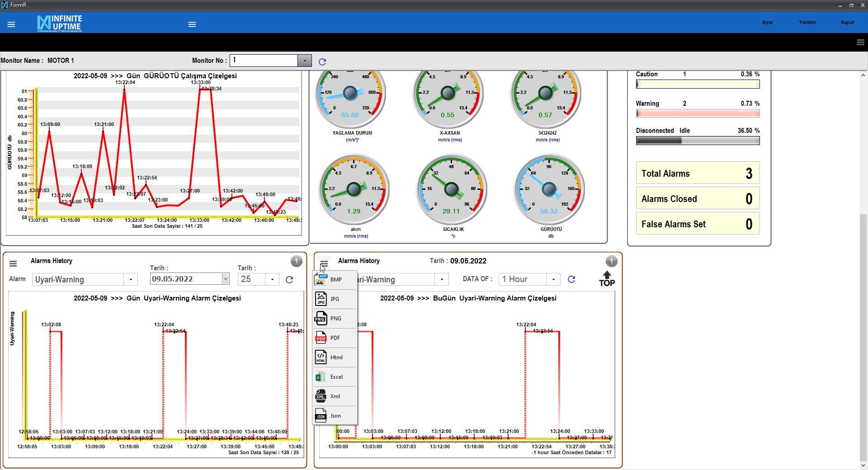Export chart as Json

(335, 416)
